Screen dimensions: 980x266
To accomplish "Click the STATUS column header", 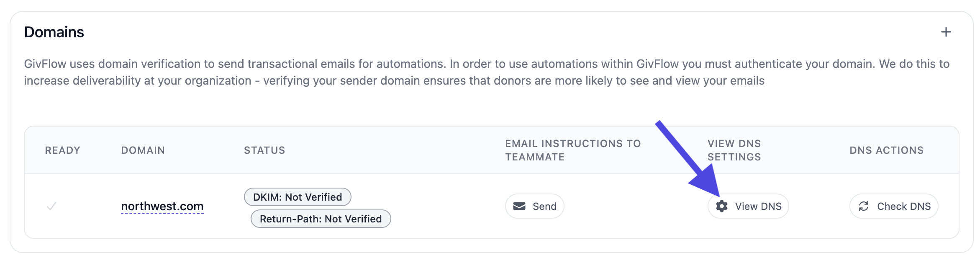I will (x=264, y=150).
